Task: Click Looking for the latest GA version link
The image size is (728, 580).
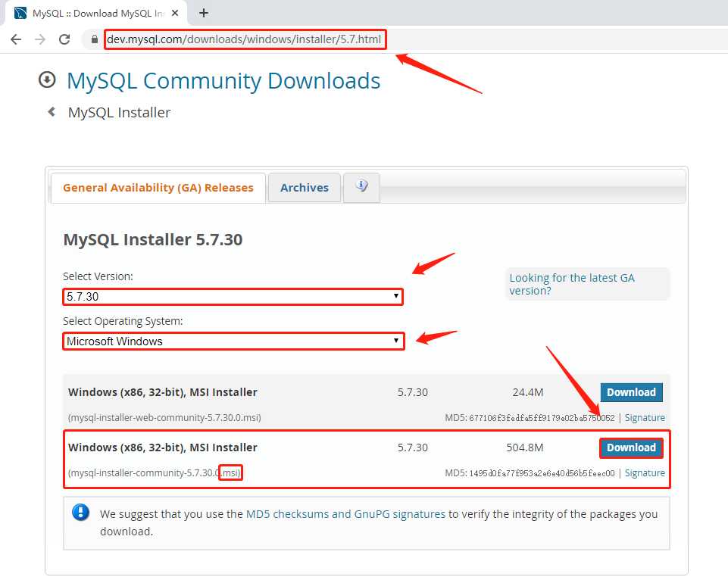Action: [x=572, y=284]
